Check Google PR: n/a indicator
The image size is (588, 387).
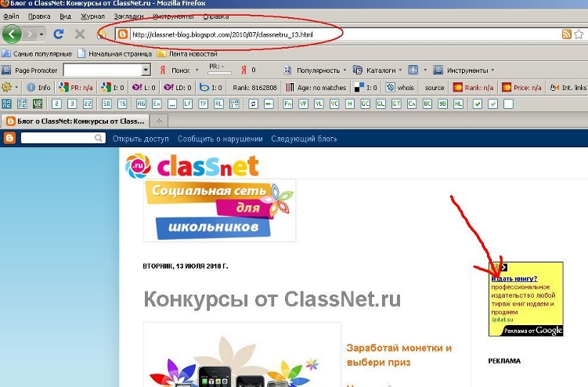point(76,88)
